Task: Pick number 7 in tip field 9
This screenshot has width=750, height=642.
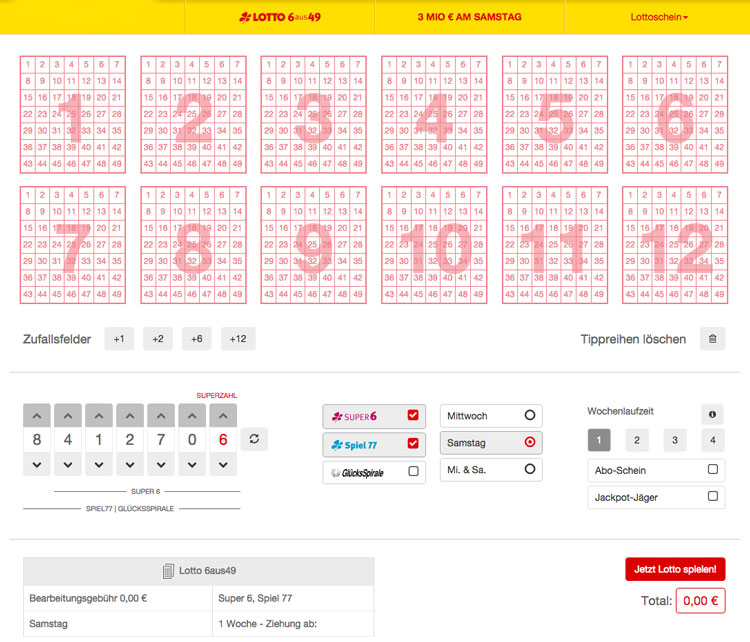Action: (x=358, y=195)
